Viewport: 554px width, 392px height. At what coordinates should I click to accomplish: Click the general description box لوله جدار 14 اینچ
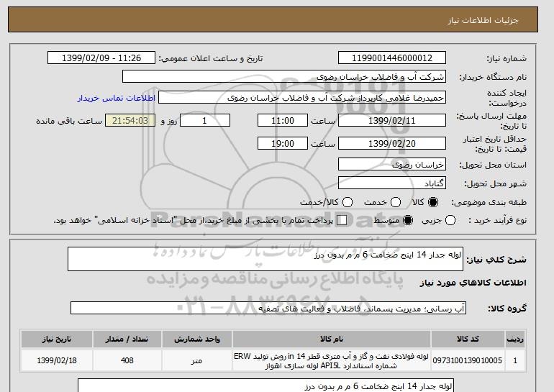[265, 259]
